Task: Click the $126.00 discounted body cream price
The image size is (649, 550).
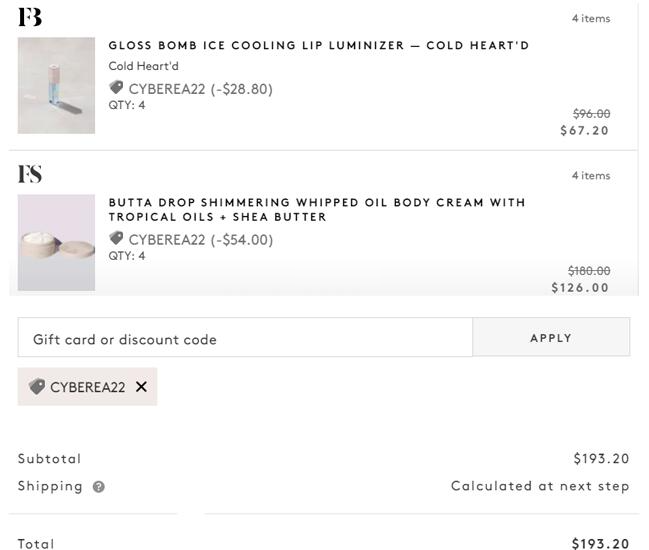Action: coord(580,288)
